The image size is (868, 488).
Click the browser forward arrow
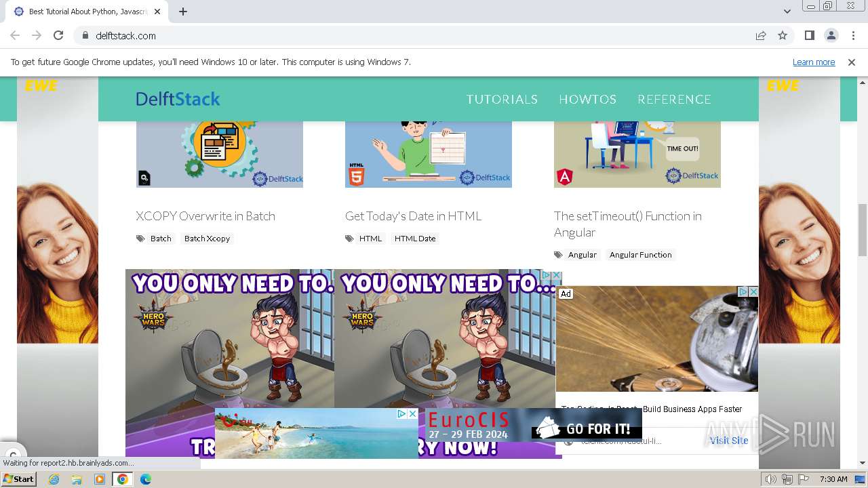click(x=37, y=35)
